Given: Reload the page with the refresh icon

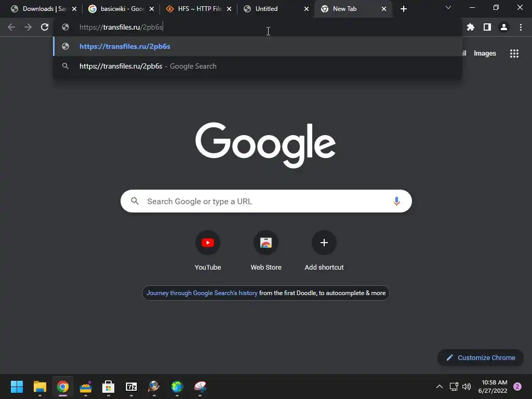Looking at the screenshot, I should tap(45, 27).
